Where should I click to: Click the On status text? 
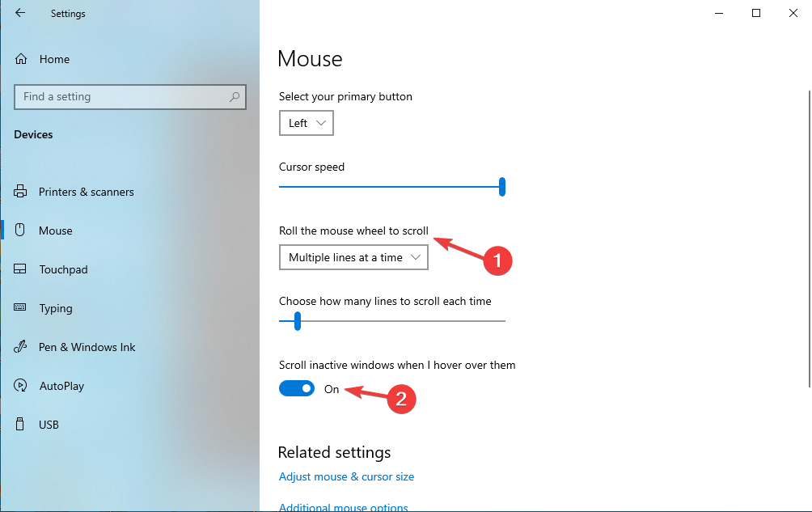click(x=332, y=389)
